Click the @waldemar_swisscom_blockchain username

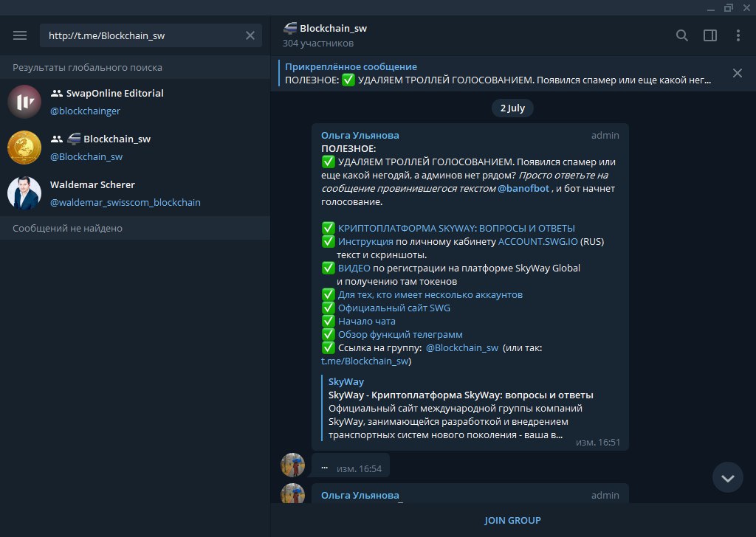[126, 202]
